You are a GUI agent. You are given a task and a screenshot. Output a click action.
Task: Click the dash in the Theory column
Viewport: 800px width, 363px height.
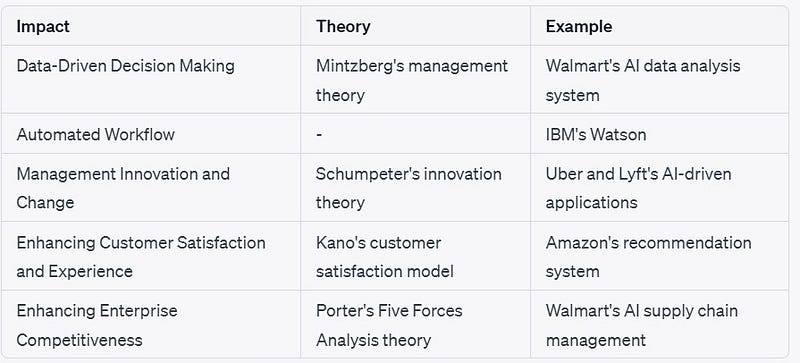pos(319,135)
